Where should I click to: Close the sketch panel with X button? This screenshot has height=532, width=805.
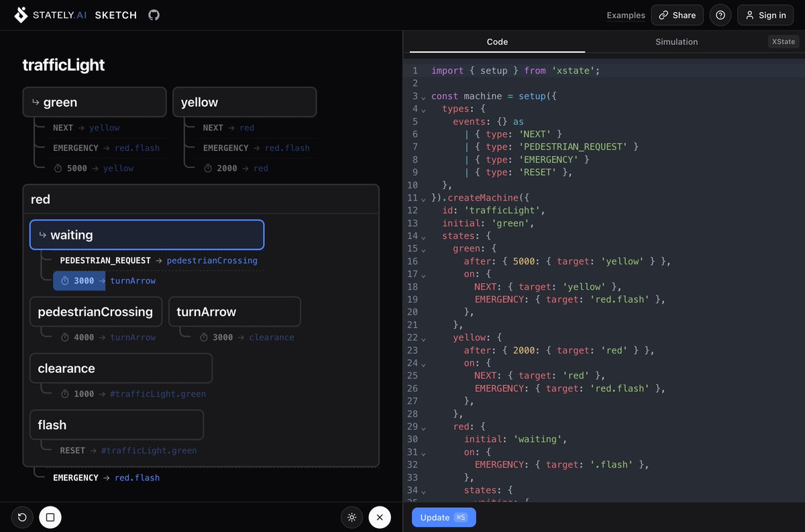(380, 517)
